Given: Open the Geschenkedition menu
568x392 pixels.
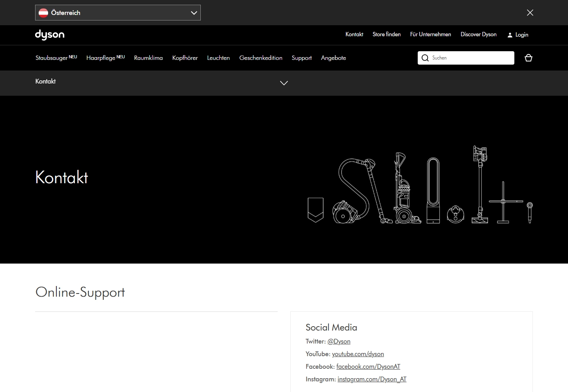Looking at the screenshot, I should 261,58.
